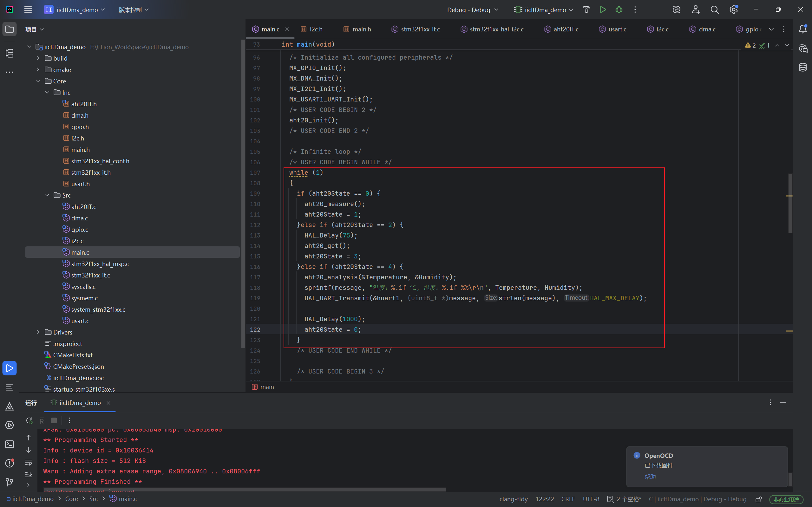Open Debug - Debug profile dropdown
Viewport: 812px width, 507px height.
point(472,10)
